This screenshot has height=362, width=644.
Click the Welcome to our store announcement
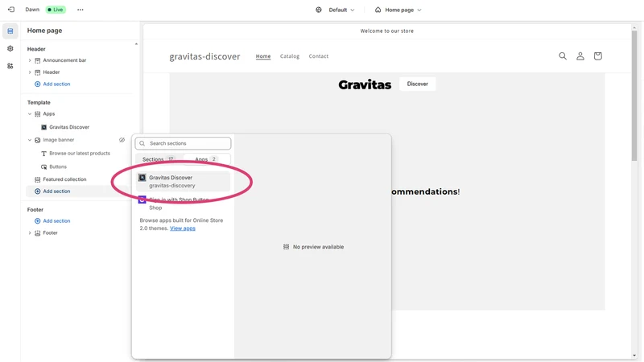coord(387,31)
